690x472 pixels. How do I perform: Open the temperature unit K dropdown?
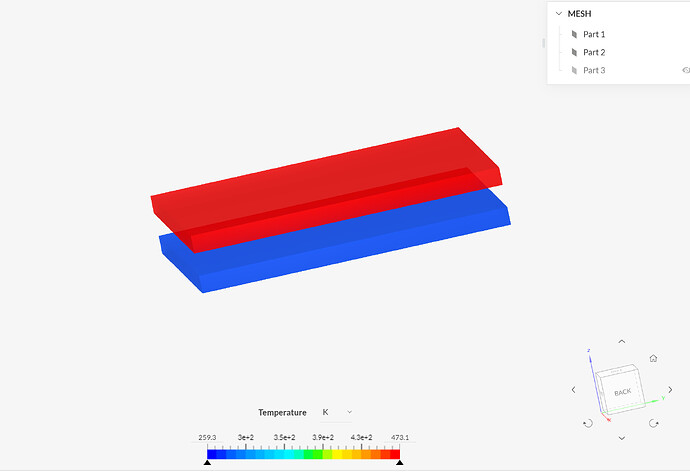point(337,412)
